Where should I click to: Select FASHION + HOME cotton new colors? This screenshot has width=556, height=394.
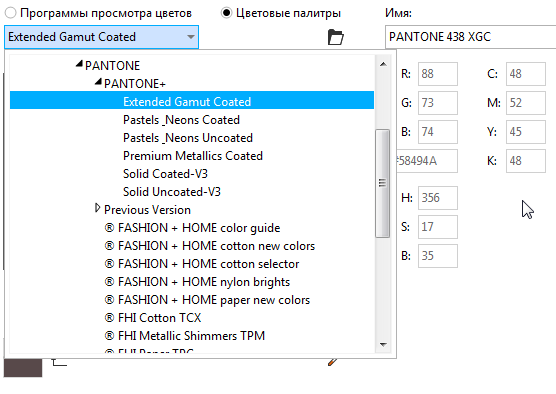tap(210, 246)
